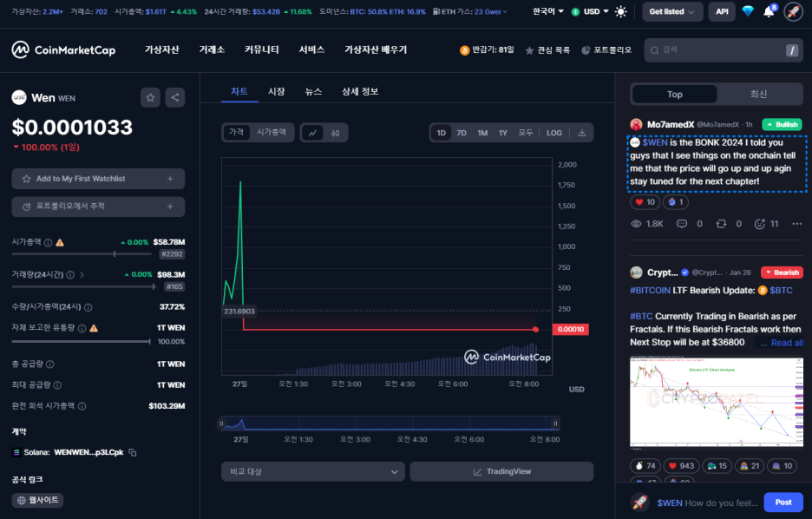Star the Wen coin as favorite
Viewport: 812px width, 519px height.
pyautogui.click(x=150, y=97)
